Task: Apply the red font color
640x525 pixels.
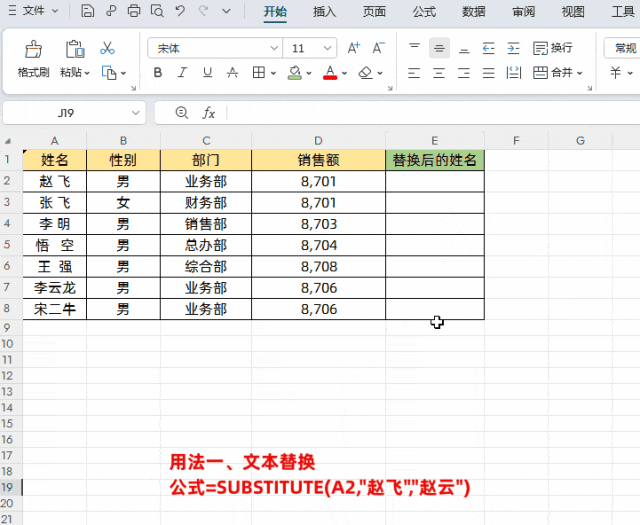Action: click(330, 73)
